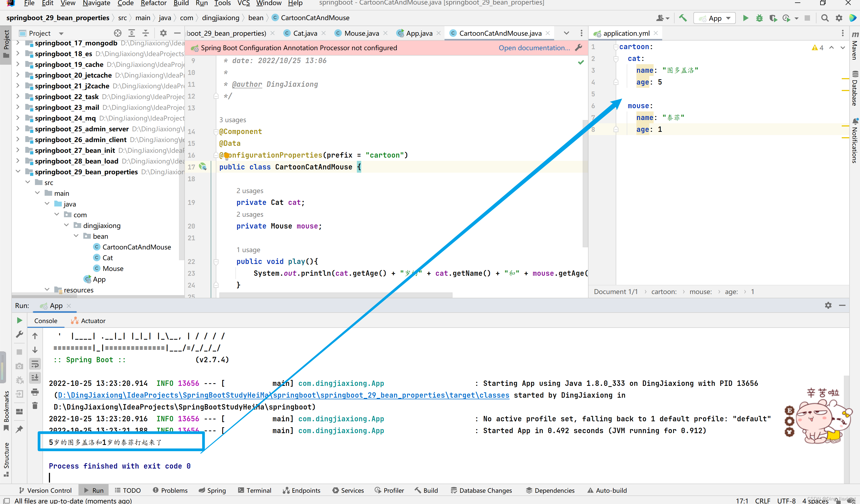
Task: Open the App run configuration dropdown
Action: click(715, 18)
